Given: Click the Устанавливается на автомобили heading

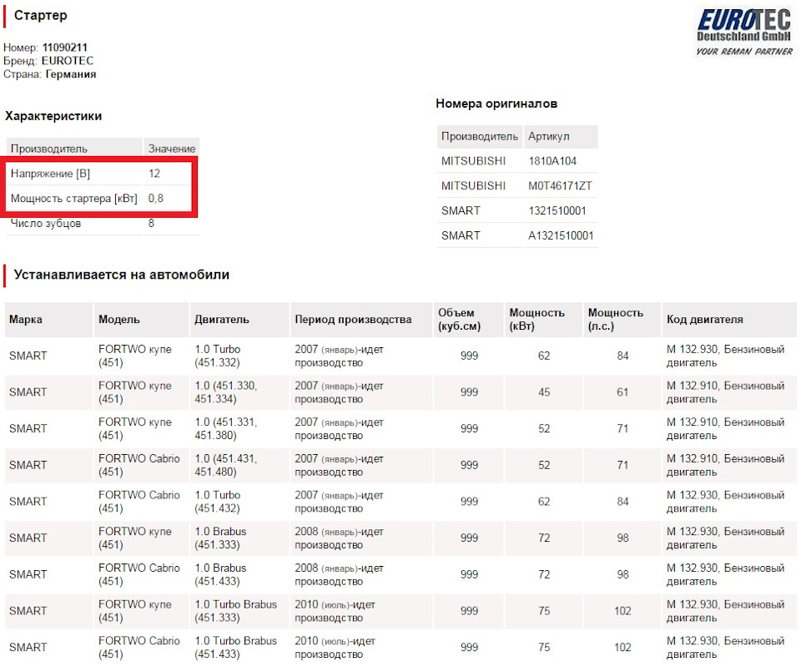Looking at the screenshot, I should point(122,275).
